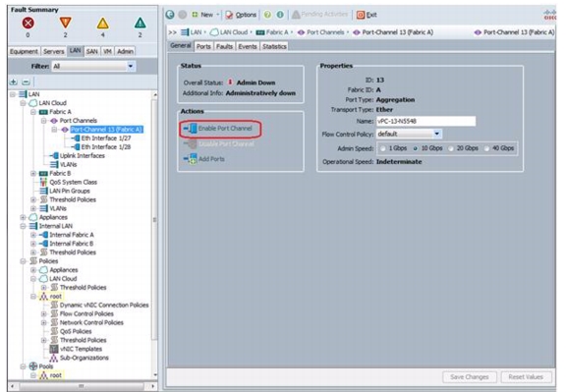The height and width of the screenshot is (392, 566).
Task: Click the Name input field
Action: (425, 121)
